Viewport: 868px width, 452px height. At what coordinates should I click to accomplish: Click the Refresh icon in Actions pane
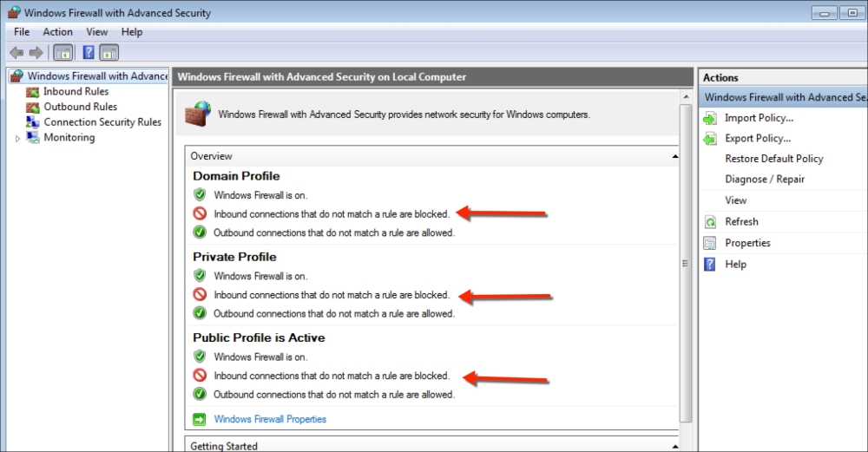tap(710, 222)
